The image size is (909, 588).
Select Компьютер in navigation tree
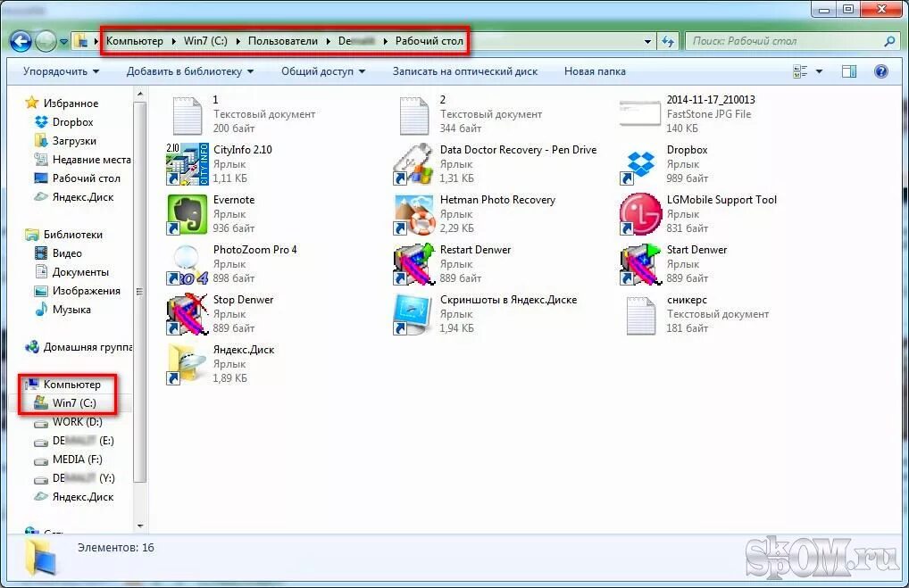click(72, 385)
